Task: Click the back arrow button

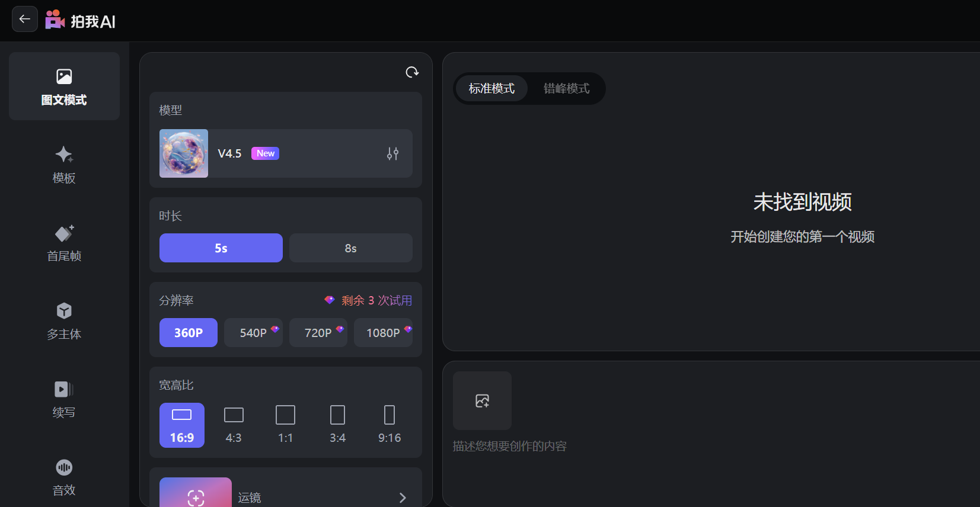Action: [25, 19]
